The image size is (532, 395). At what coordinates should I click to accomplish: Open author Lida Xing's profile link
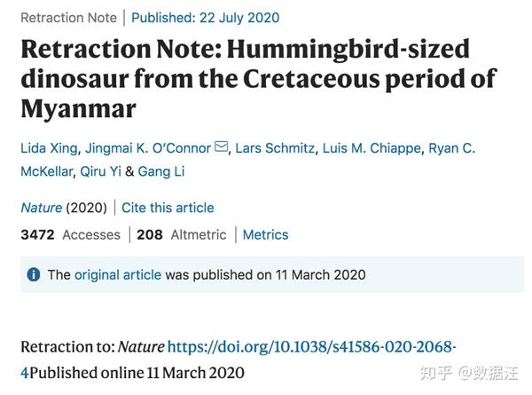(x=49, y=148)
